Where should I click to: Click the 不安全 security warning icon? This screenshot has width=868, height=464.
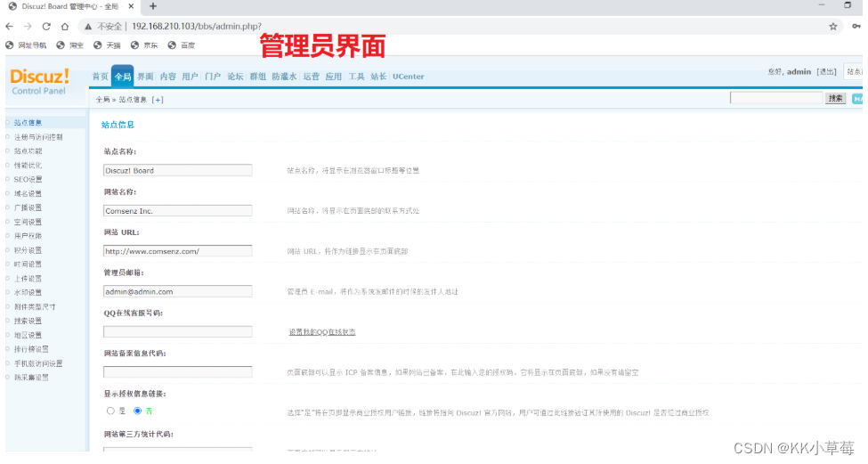[x=87, y=26]
